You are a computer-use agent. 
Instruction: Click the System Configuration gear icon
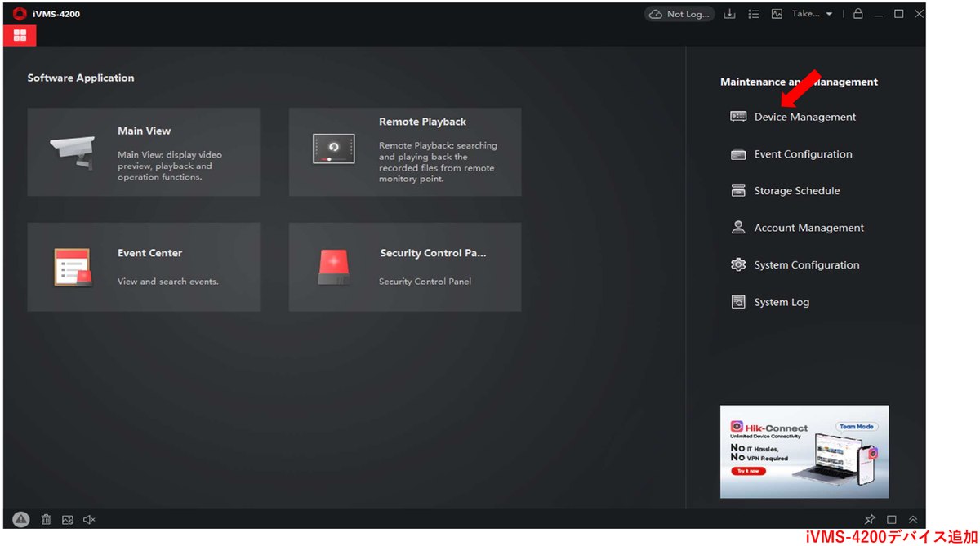(738, 265)
